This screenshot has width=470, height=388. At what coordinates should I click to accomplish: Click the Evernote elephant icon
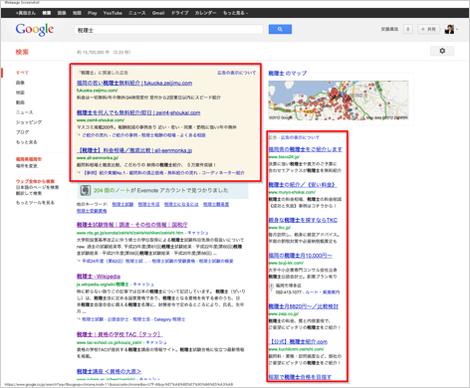click(86, 190)
